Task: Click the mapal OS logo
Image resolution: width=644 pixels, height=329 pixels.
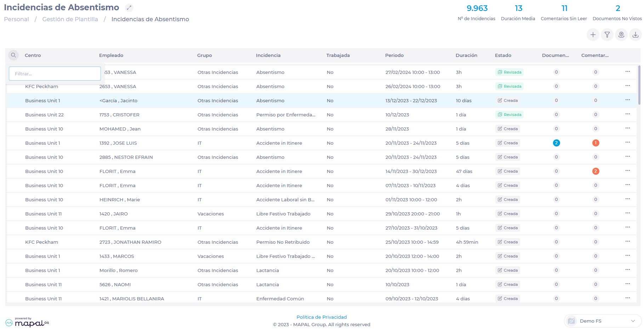Action: click(x=27, y=322)
